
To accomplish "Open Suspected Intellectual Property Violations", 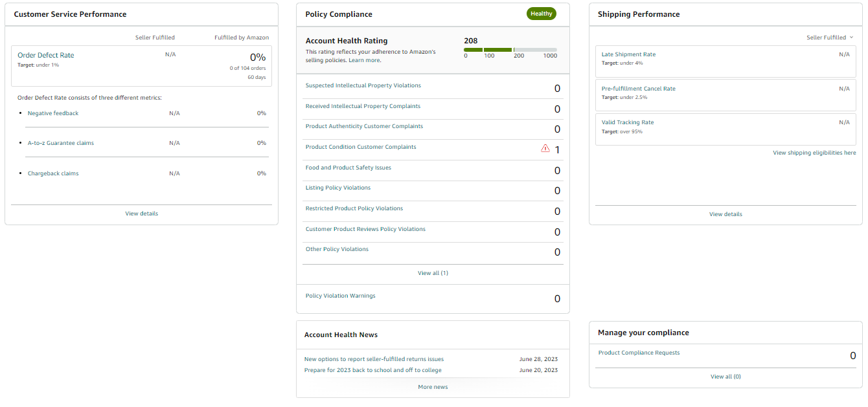I will pos(363,85).
